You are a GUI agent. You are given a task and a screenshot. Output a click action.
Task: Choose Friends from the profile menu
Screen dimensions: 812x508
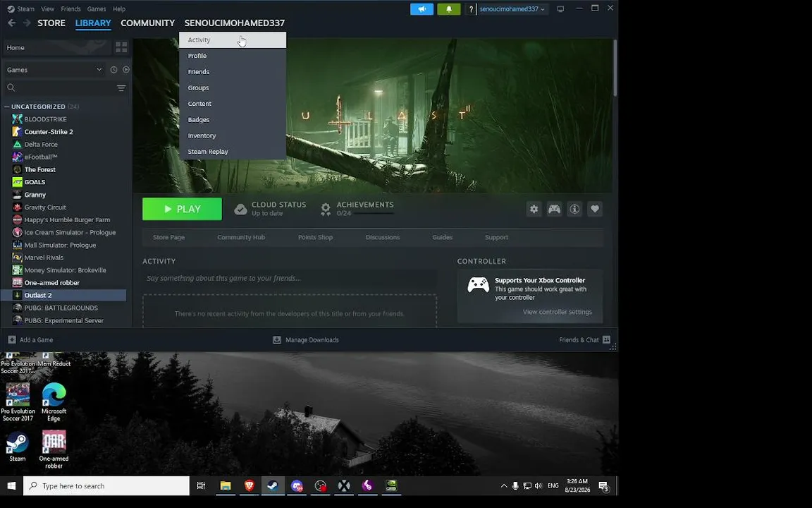233,72
